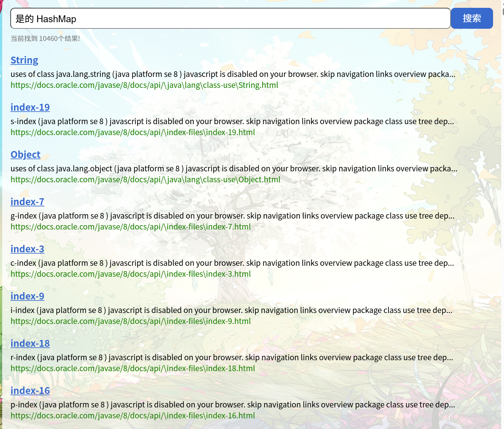504x429 pixels.
Task: Click the description starting 'uses of class java.lang.string'
Action: 233,74
